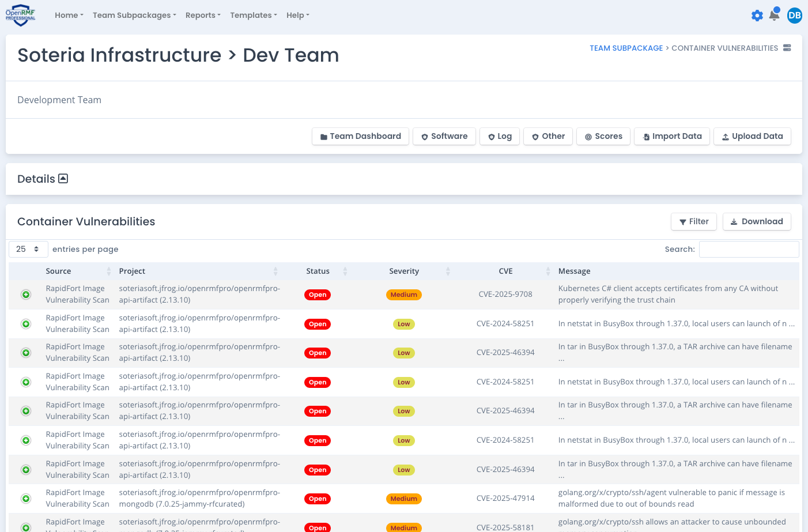The width and height of the screenshot is (808, 532).
Task: Change the entries per page dropdown
Action: 28,249
